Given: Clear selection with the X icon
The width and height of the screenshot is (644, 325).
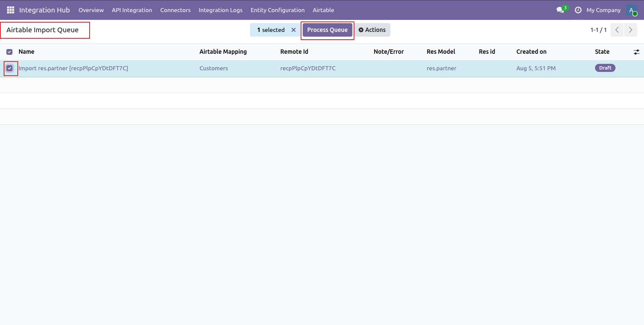Looking at the screenshot, I should [294, 30].
